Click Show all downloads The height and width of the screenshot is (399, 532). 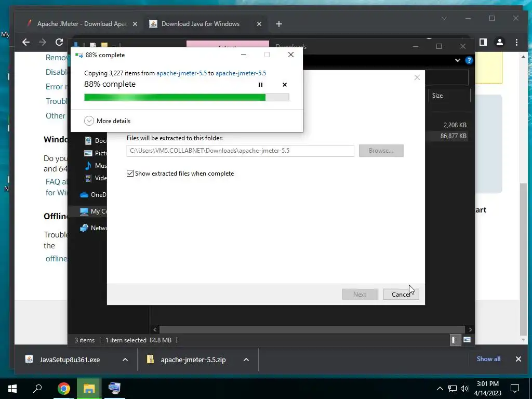pyautogui.click(x=488, y=359)
